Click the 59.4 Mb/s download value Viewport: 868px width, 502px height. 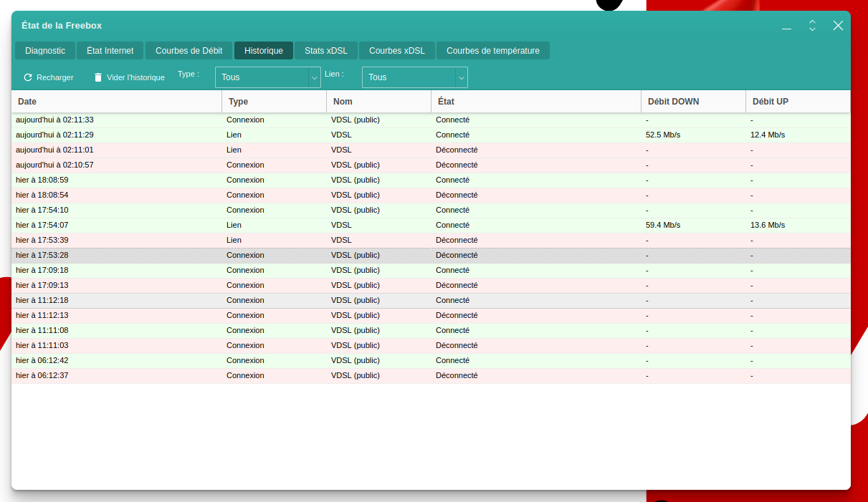pos(663,225)
